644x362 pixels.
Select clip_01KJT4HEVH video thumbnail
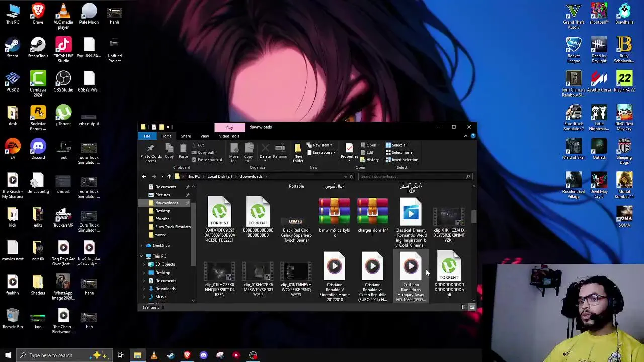[x=296, y=278]
